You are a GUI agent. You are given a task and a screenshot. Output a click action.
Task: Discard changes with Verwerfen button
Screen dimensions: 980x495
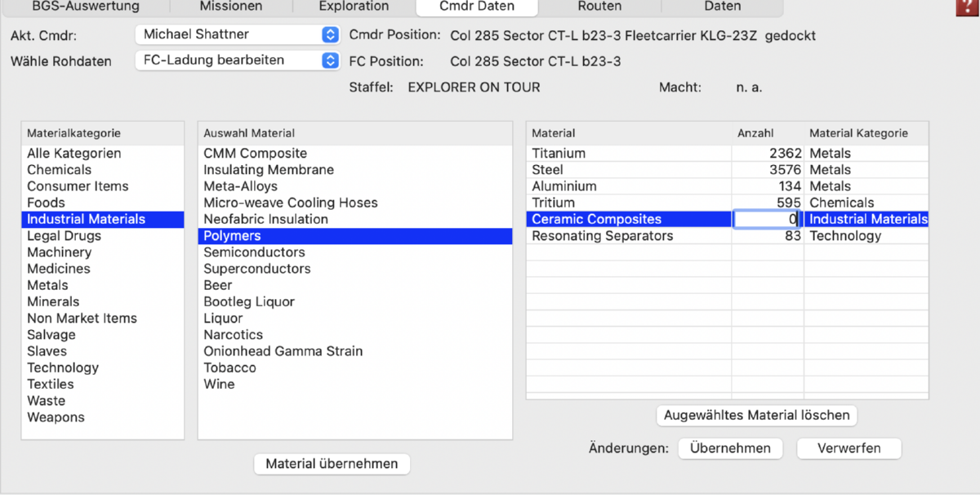pos(849,448)
